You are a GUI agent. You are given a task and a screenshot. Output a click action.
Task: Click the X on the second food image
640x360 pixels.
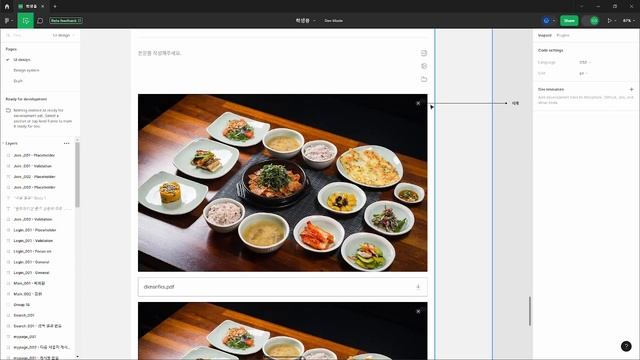click(x=418, y=311)
